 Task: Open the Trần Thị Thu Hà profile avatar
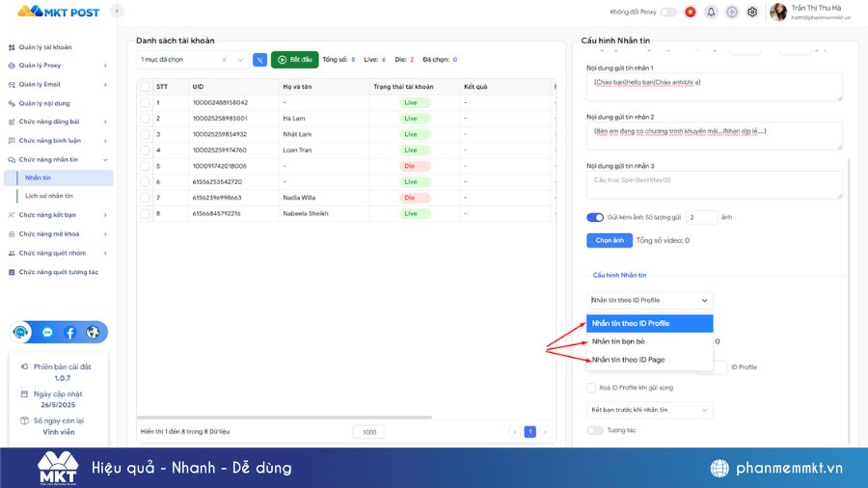778,12
